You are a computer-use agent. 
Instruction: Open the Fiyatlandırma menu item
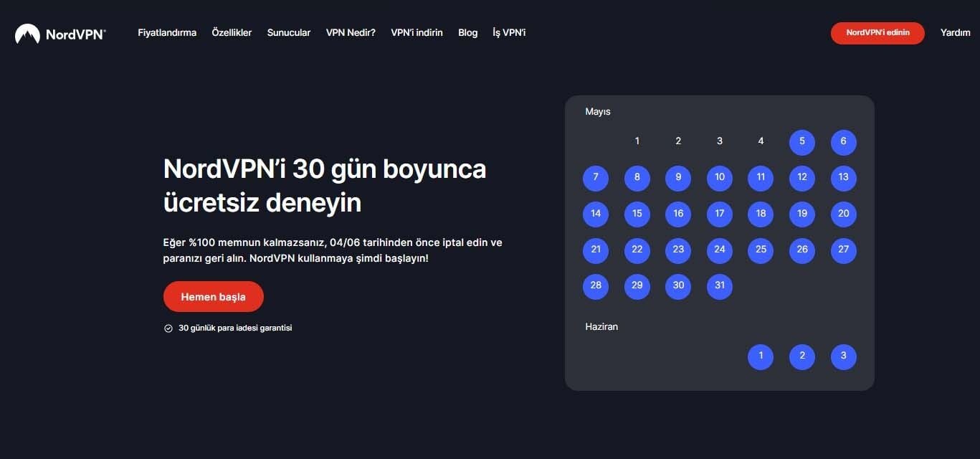tap(167, 33)
